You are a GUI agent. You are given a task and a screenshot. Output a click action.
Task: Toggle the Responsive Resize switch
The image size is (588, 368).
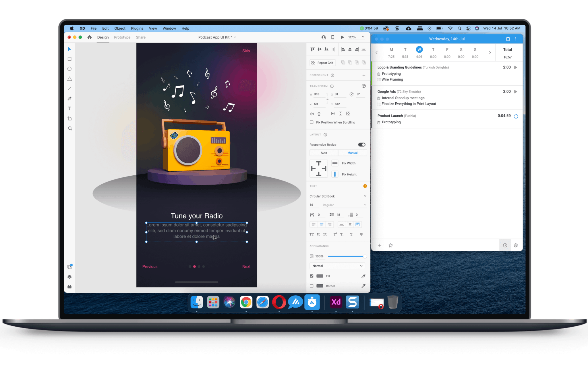coord(361,144)
